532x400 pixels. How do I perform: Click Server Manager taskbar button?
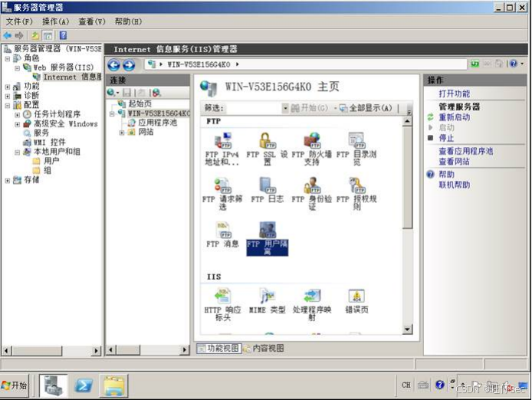[53, 385]
